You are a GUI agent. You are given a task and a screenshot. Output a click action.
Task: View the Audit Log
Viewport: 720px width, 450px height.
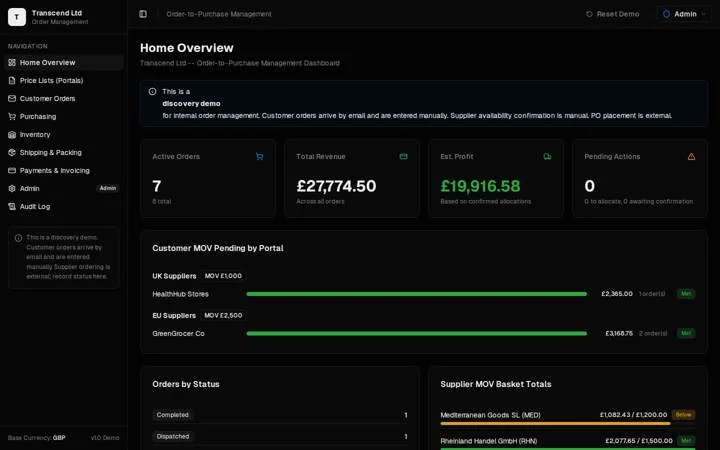point(63,207)
